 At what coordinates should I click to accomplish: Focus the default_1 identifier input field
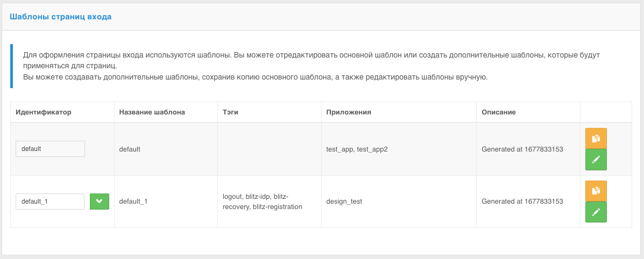click(x=50, y=202)
